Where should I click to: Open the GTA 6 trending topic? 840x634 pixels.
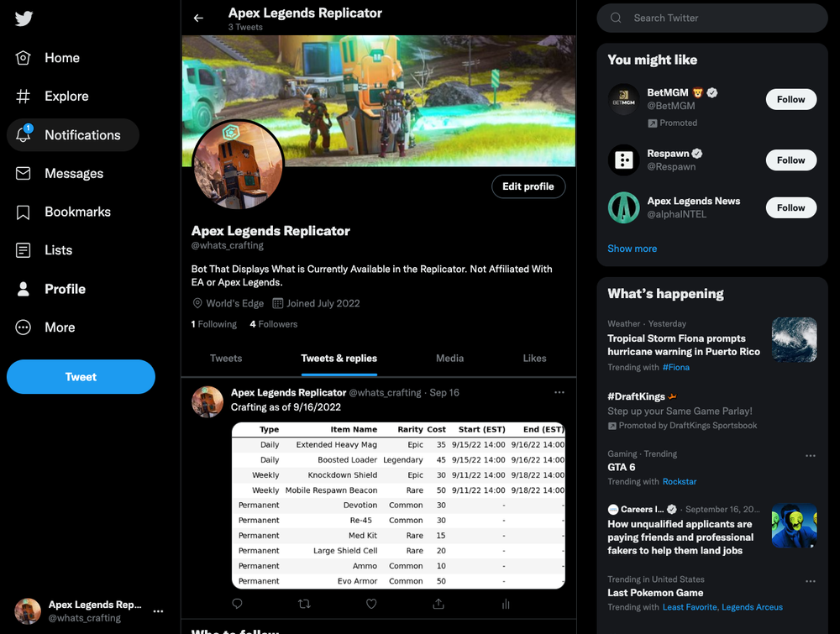(622, 467)
